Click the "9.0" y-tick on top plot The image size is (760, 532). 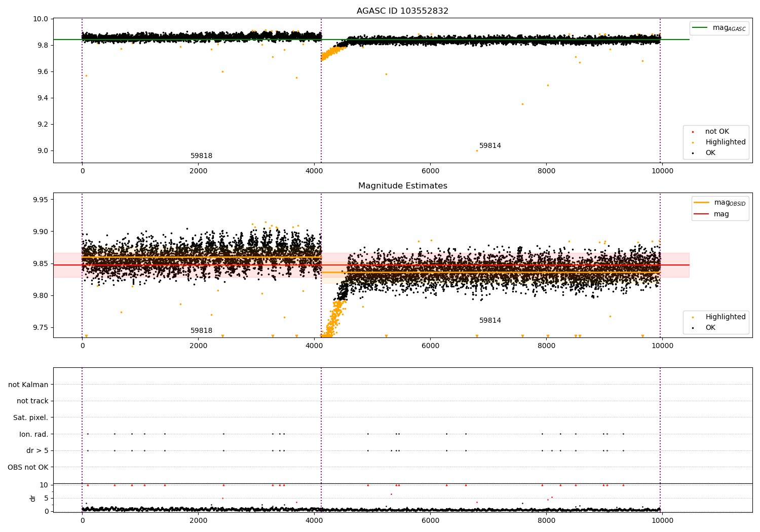coord(43,151)
